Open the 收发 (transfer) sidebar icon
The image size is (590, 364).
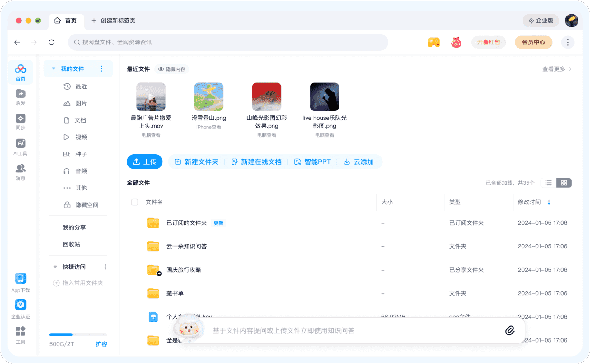(21, 94)
